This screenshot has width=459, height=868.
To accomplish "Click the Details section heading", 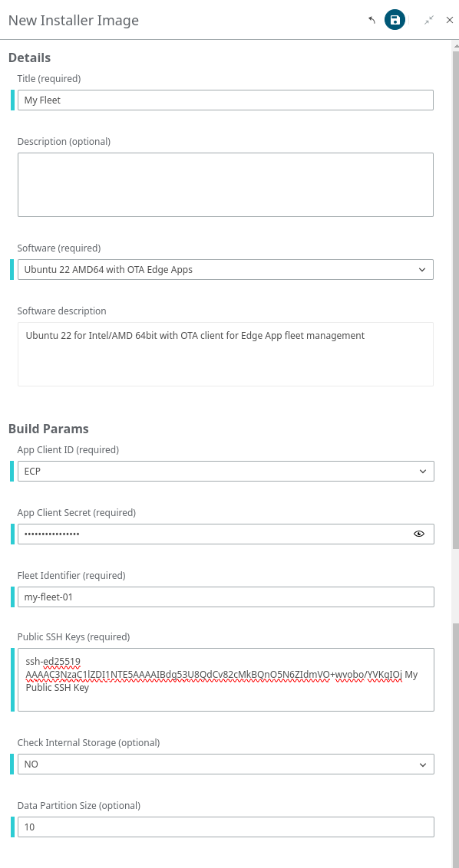I will tap(29, 58).
